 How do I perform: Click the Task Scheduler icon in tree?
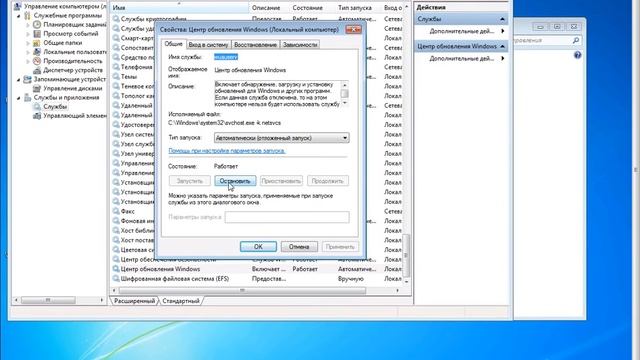point(37,24)
